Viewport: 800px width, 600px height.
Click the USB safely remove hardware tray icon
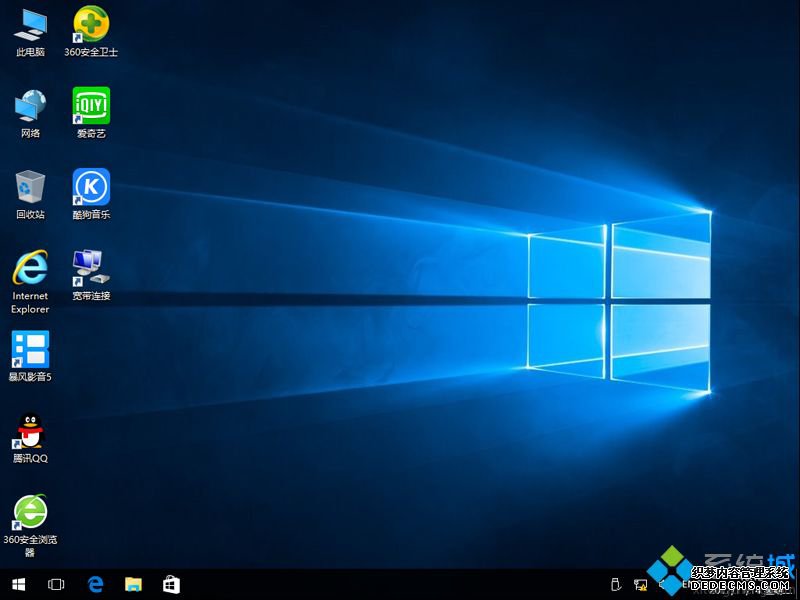click(616, 585)
